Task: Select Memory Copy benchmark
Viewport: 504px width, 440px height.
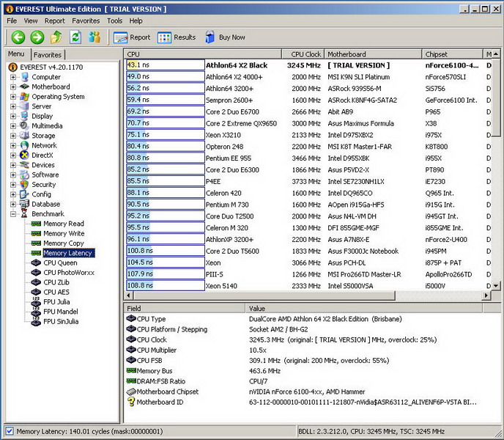Action: pyautogui.click(x=64, y=243)
